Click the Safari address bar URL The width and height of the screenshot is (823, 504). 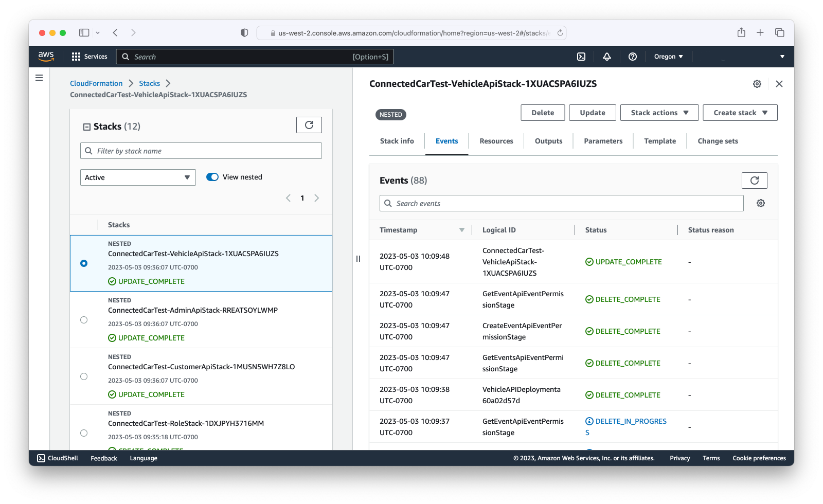click(411, 33)
